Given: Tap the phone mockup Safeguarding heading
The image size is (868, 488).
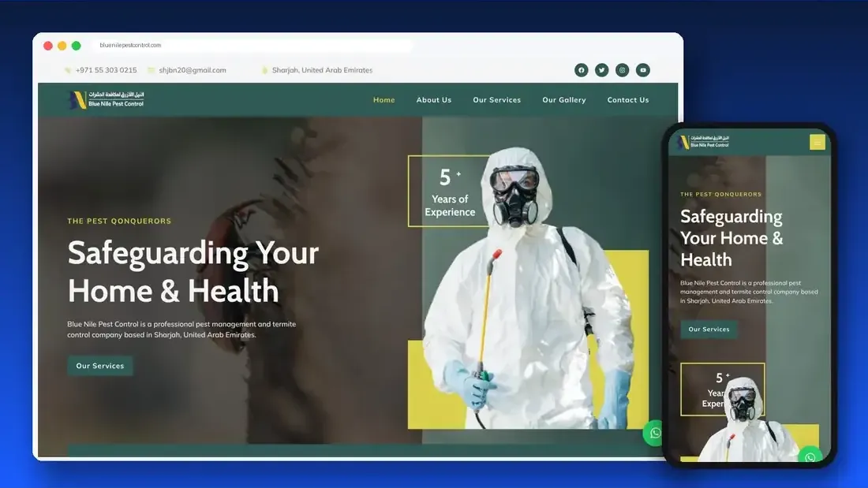Looking at the screenshot, I should click(731, 238).
